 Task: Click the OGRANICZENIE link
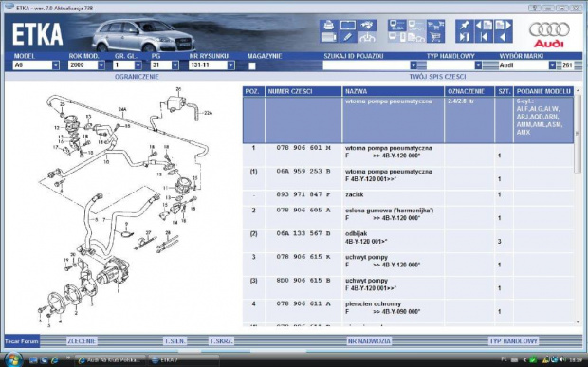pyautogui.click(x=137, y=77)
